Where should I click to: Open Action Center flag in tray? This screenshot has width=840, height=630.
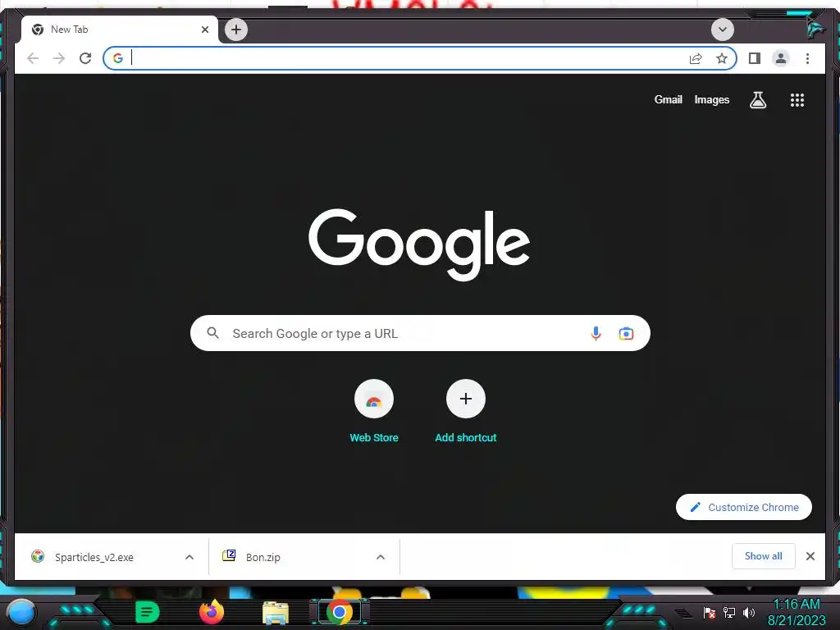(710, 612)
